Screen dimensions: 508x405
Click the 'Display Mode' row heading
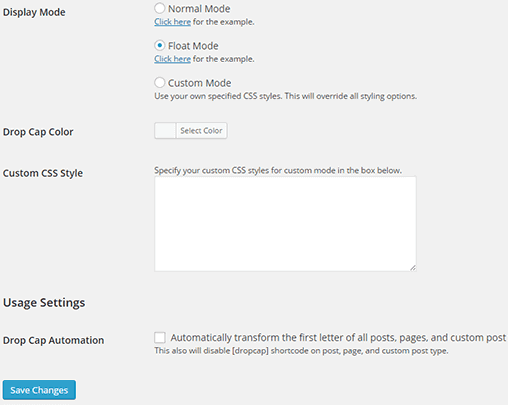pyautogui.click(x=34, y=12)
